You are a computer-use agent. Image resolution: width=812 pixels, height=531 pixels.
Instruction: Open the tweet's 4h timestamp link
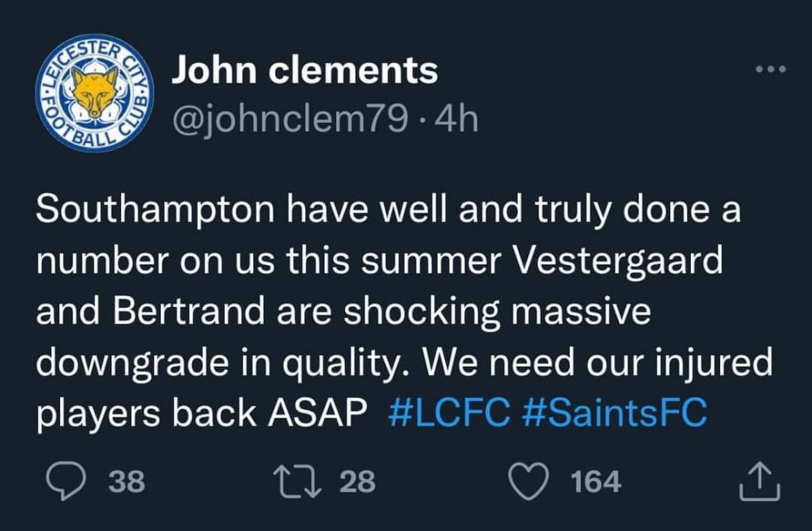pos(457,120)
